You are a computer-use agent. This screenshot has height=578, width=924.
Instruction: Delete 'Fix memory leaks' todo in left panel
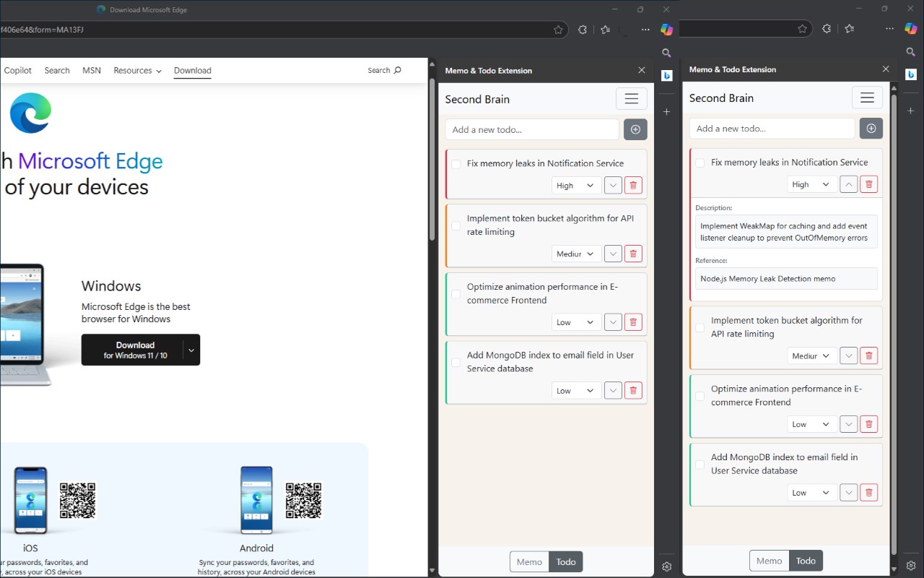tap(633, 186)
